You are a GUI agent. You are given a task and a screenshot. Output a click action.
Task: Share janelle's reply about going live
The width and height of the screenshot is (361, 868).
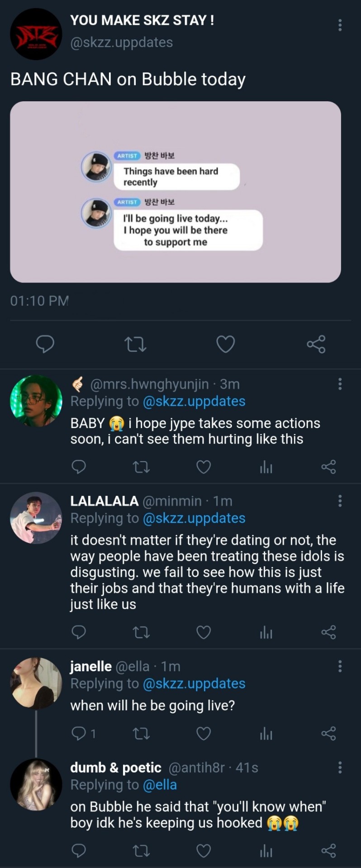tap(328, 734)
